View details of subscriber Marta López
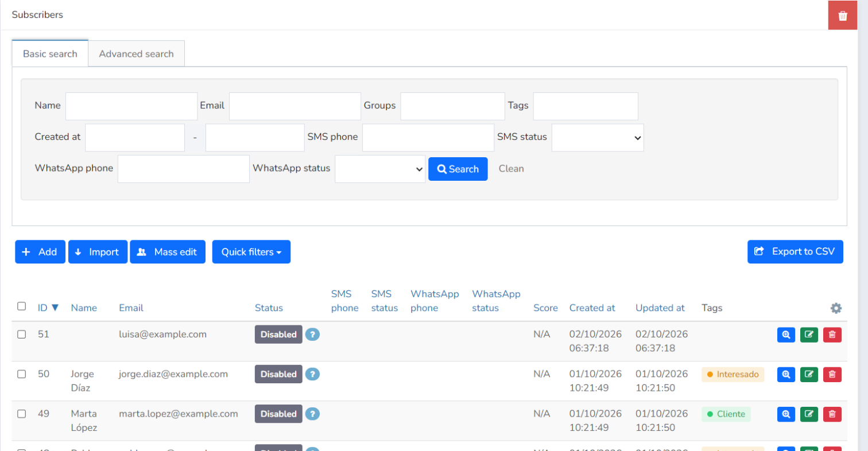This screenshot has width=868, height=451. (786, 414)
